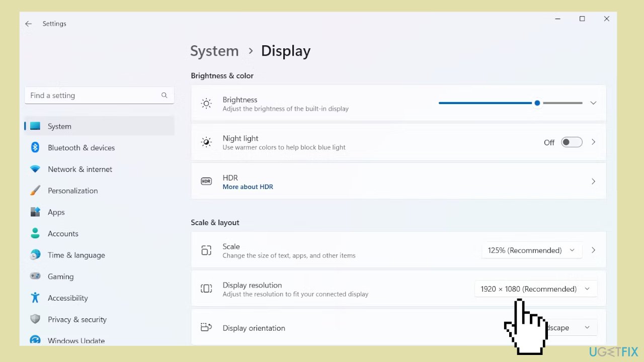Click the More about HDR link

click(248, 187)
